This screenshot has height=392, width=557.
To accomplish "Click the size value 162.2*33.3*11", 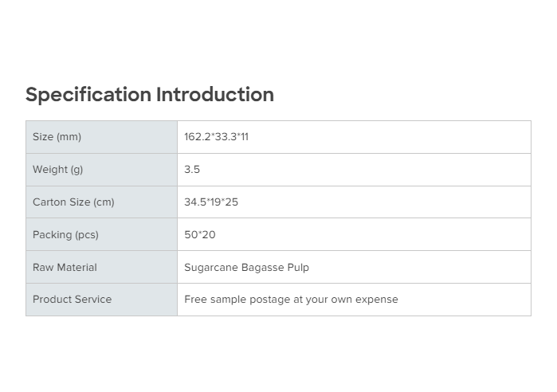I will pos(216,137).
